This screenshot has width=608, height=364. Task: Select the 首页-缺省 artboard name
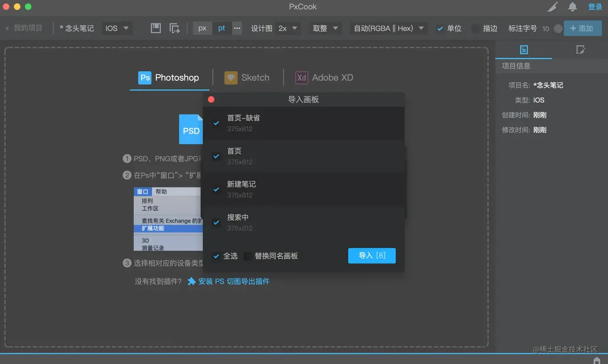pos(244,118)
